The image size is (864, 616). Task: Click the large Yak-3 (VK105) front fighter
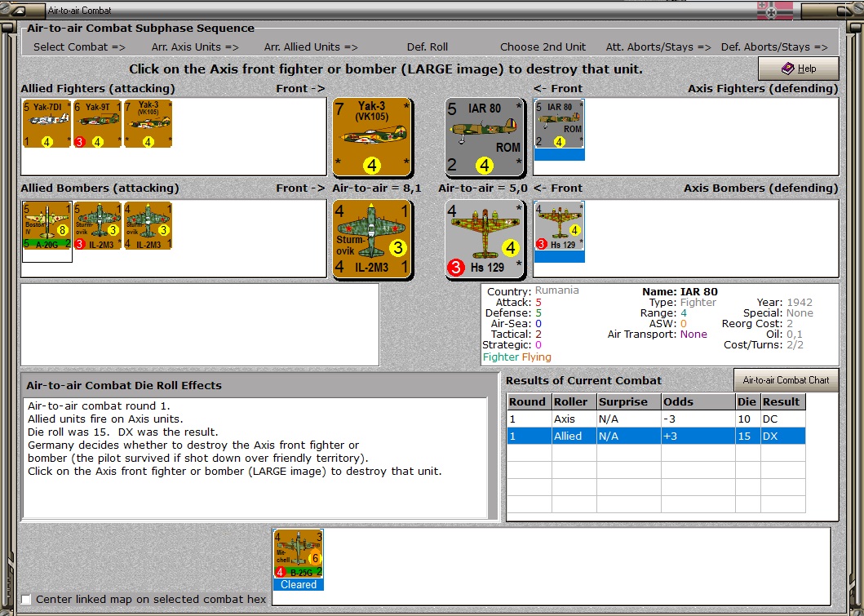tap(372, 137)
